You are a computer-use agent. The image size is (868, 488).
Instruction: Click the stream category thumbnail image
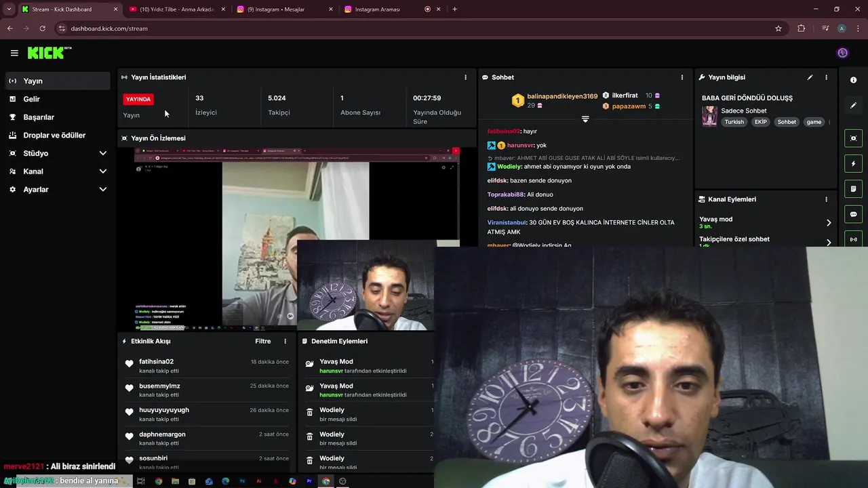(x=709, y=116)
